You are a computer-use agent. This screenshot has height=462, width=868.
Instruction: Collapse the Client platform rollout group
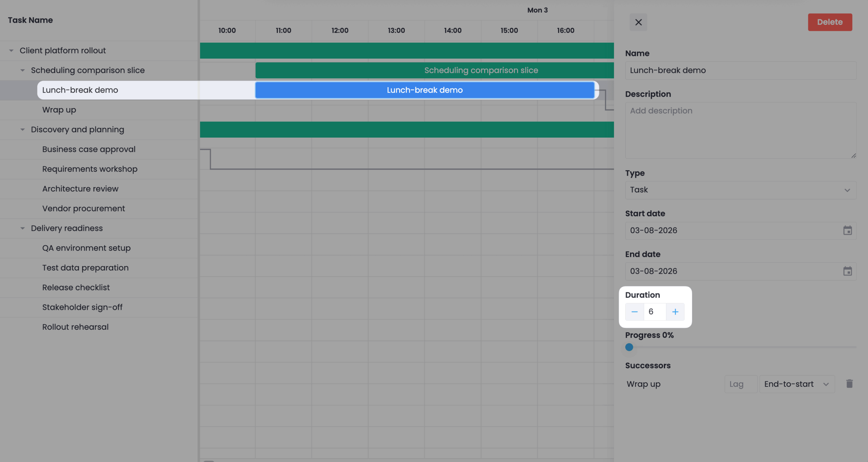[11, 51]
